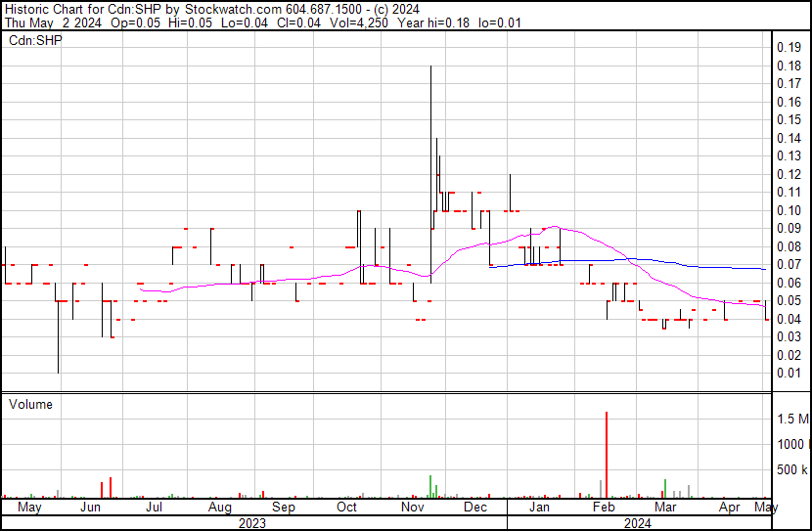Click the 1.5 M volume axis label

click(x=792, y=420)
